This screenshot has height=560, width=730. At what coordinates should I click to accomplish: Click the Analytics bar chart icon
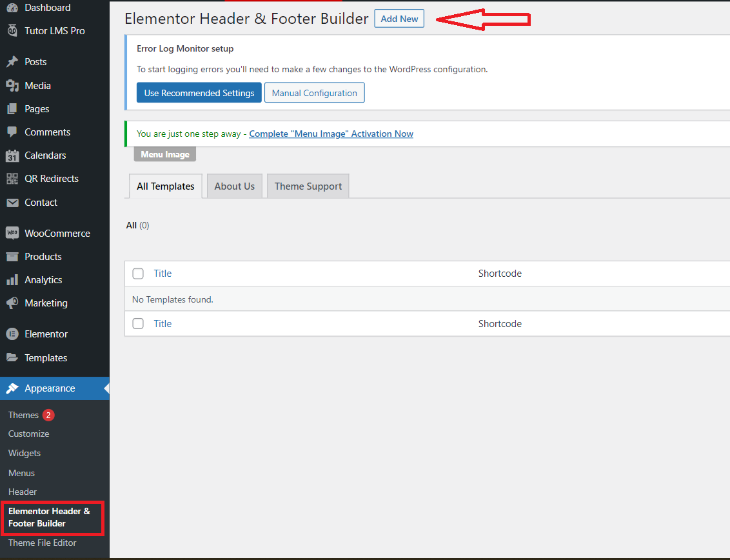tap(12, 279)
